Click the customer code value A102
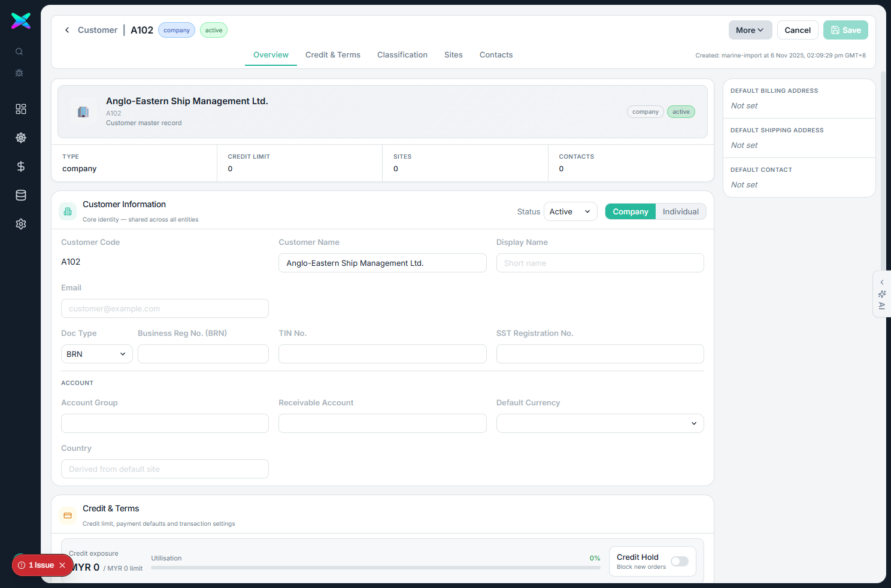Viewport: 891px width, 588px height. pos(71,262)
